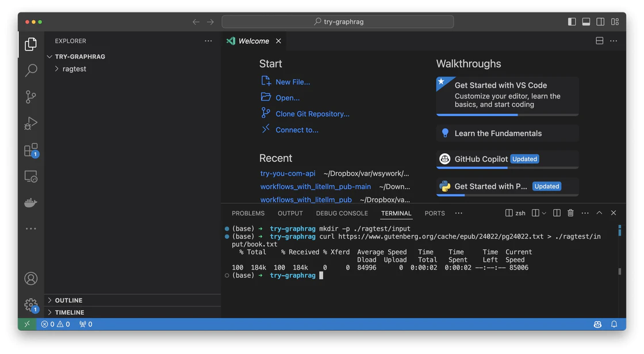Toggle the secondary side bar
Image resolution: width=644 pixels, height=354 pixels.
600,22
